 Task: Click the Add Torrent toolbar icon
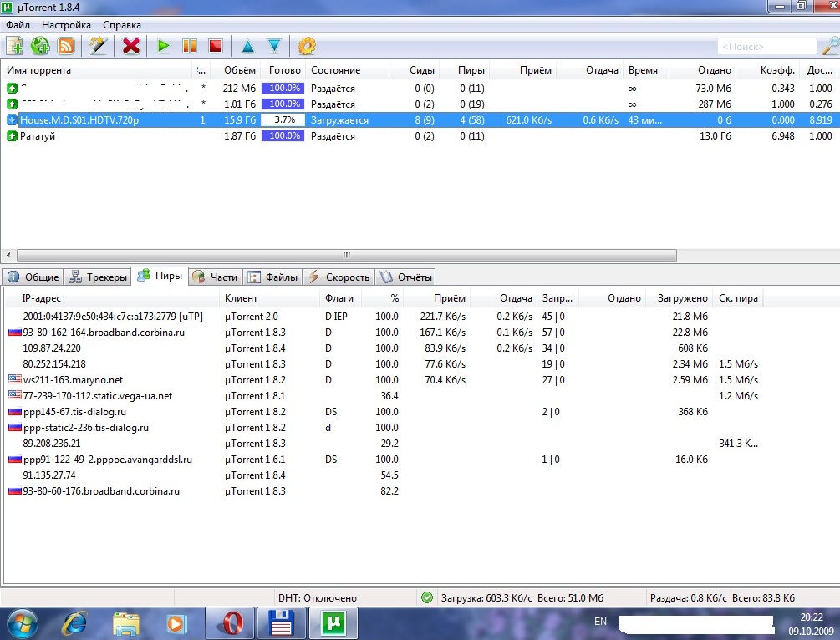pos(14,46)
